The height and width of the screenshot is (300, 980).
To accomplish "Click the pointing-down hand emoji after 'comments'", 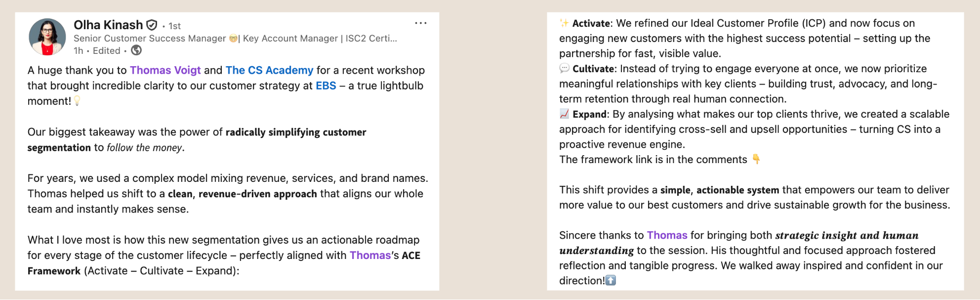I will (756, 159).
